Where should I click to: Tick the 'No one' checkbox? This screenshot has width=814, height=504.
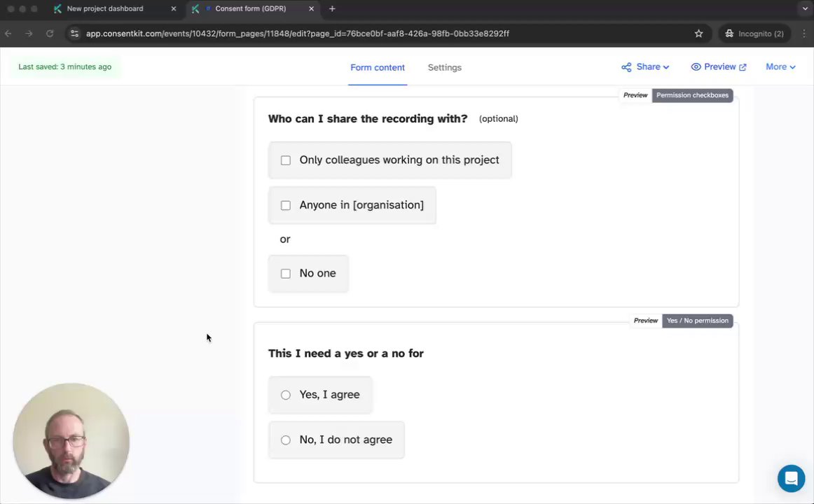pyautogui.click(x=286, y=274)
